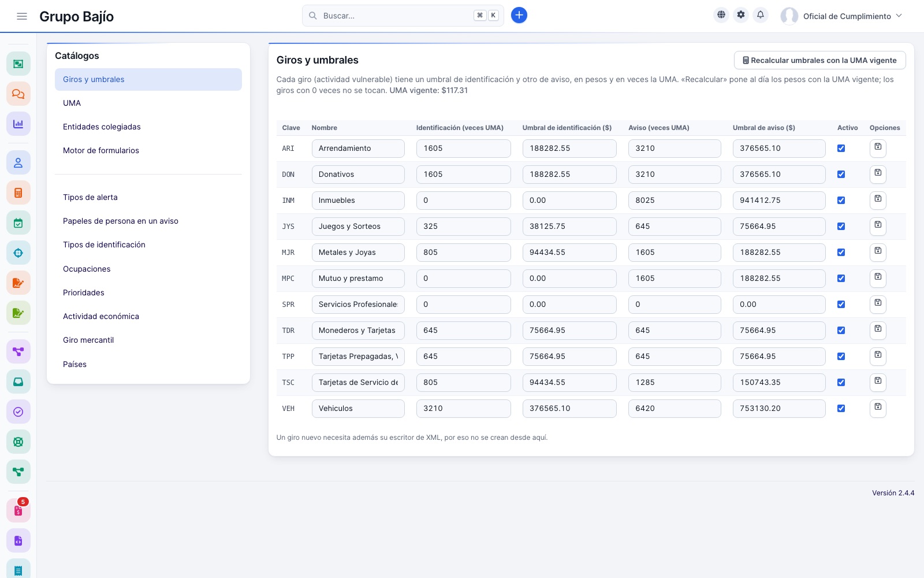Save the Vehiculos row
The width and height of the screenshot is (924, 578).
pos(878,409)
